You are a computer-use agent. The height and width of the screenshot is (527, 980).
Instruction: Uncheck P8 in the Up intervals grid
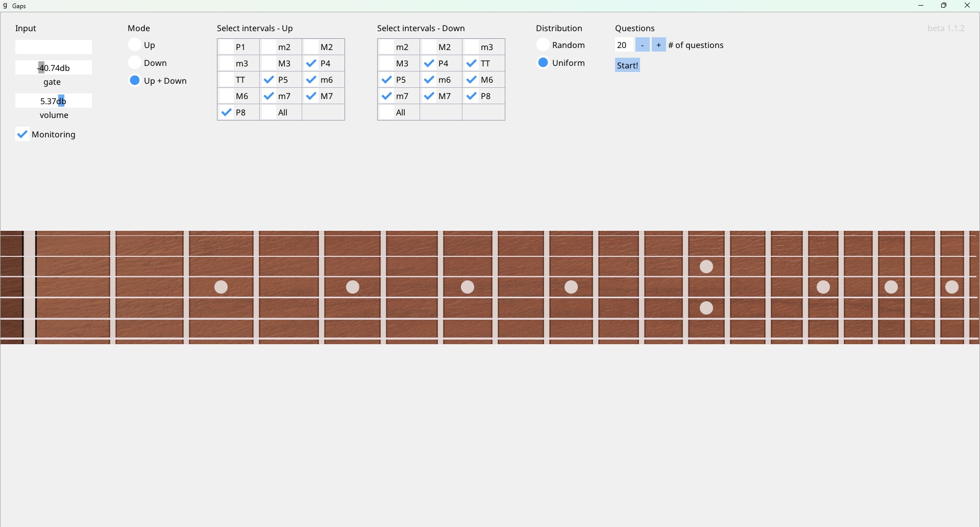238,112
